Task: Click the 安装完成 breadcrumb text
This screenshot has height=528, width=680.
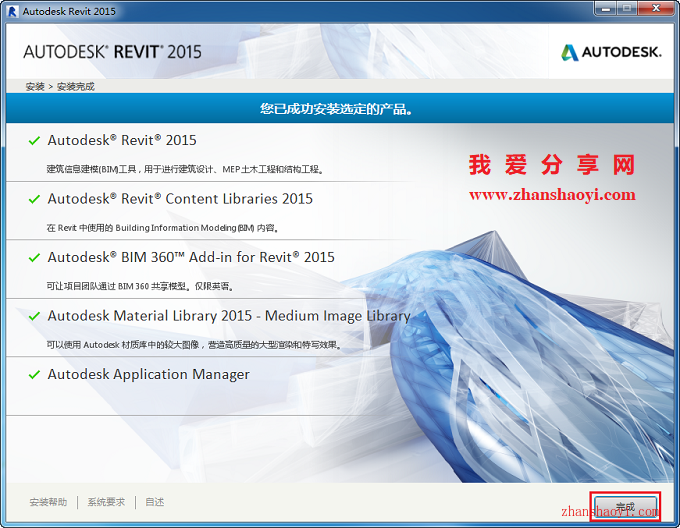Action: 76,86
